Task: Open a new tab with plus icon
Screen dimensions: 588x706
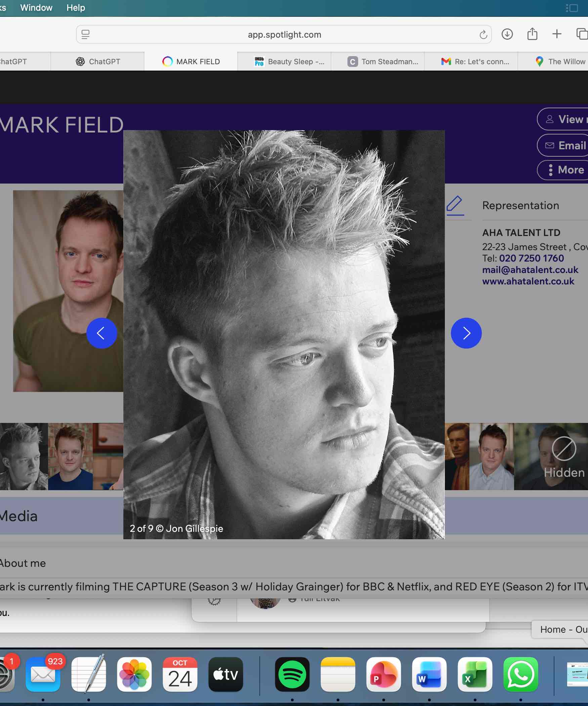Action: click(556, 34)
